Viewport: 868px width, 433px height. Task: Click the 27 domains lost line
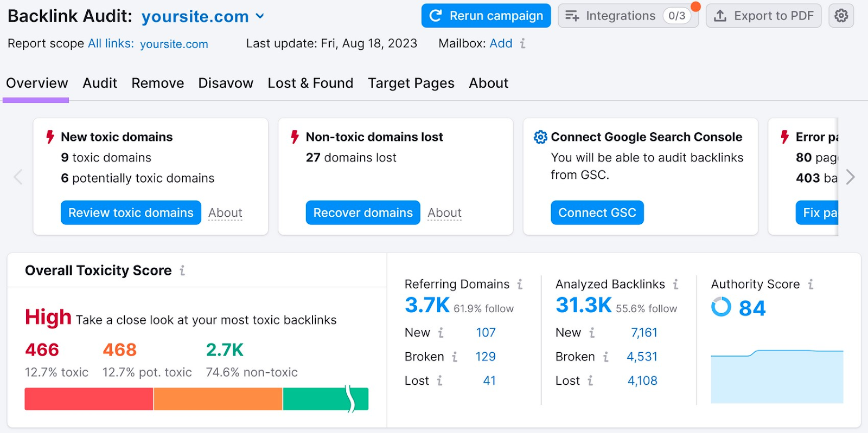(x=351, y=158)
